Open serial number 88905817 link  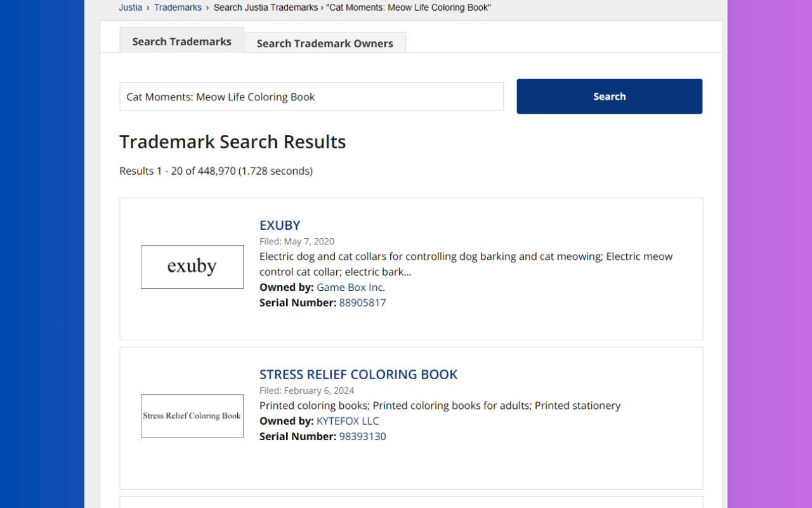click(362, 302)
